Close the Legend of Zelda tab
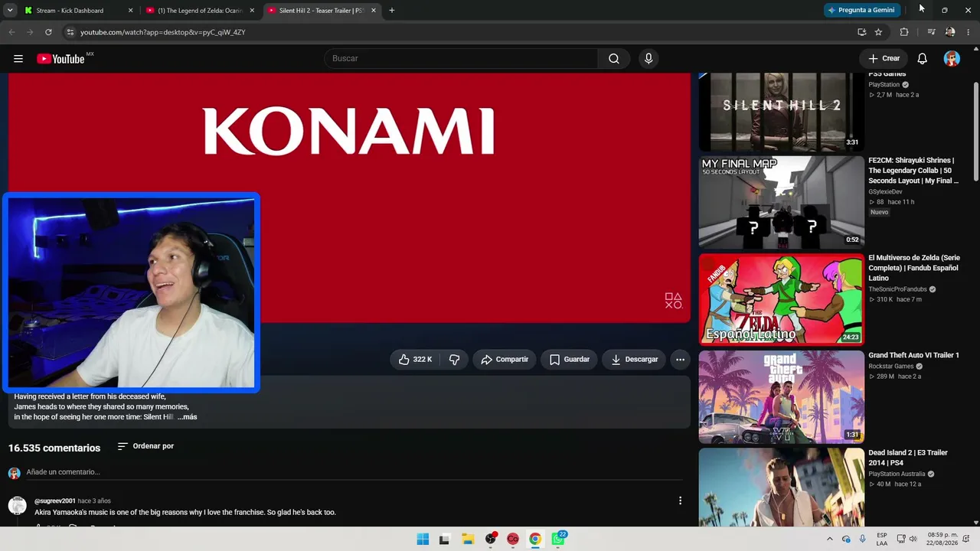This screenshot has height=551, width=980. [x=252, y=11]
